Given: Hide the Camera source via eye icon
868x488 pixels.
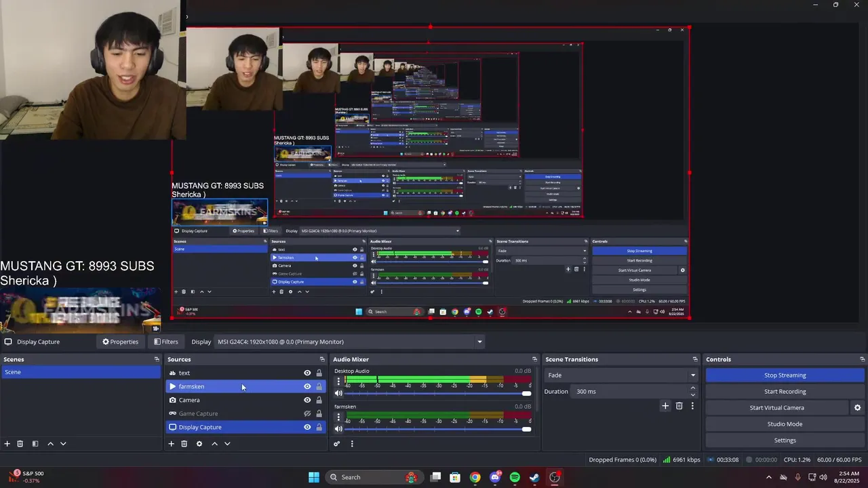Looking at the screenshot, I should coord(307,400).
